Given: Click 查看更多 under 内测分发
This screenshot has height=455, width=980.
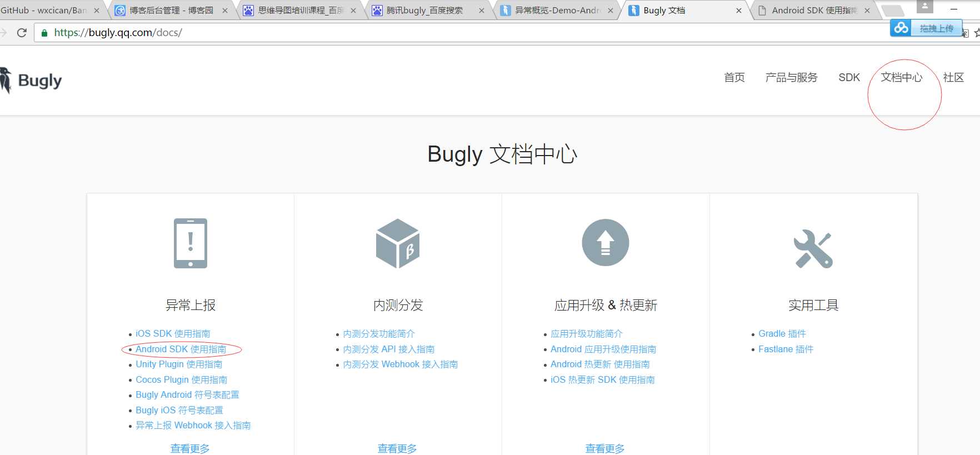Looking at the screenshot, I should point(397,448).
